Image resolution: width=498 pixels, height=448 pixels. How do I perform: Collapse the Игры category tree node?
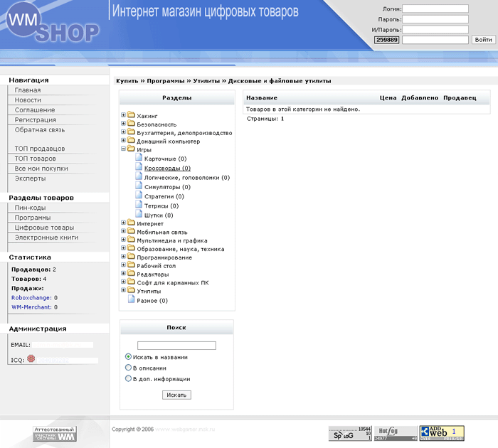coord(123,149)
